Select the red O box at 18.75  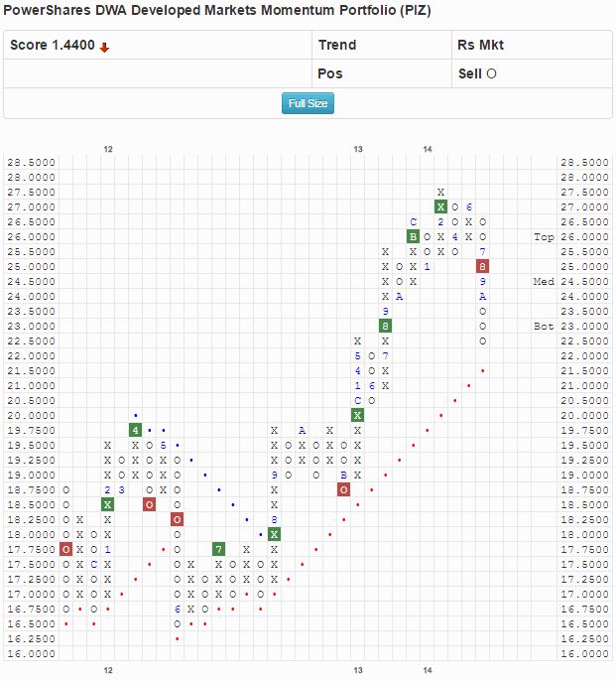(x=343, y=489)
